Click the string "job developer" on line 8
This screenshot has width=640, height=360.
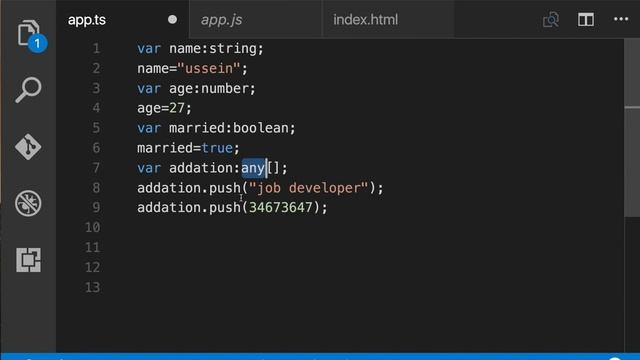308,188
